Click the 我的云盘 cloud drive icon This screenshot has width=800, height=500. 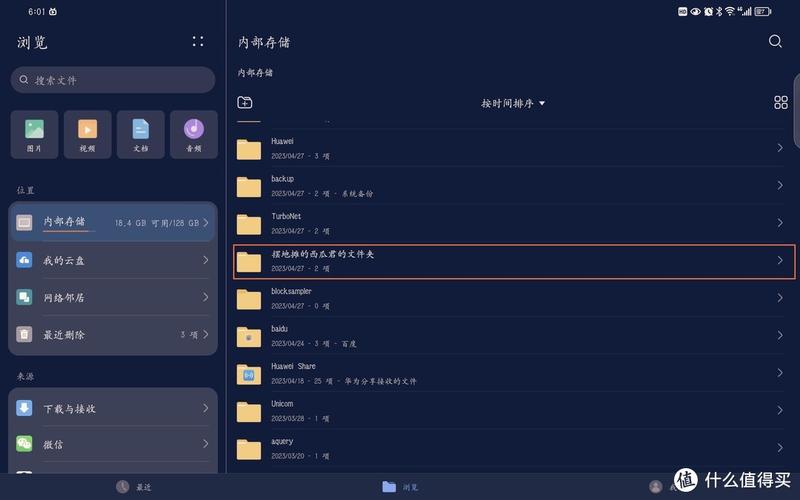pos(24,260)
